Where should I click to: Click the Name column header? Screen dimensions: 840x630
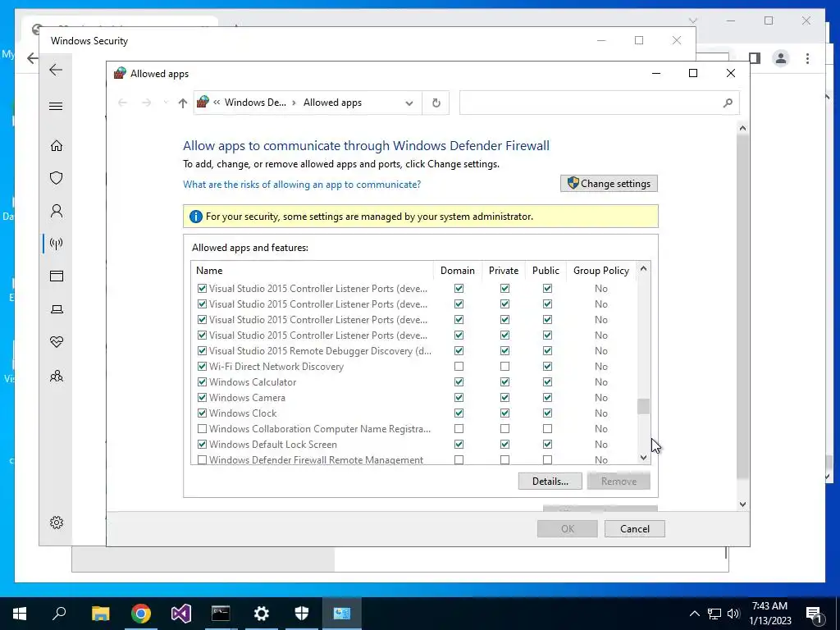click(312, 271)
